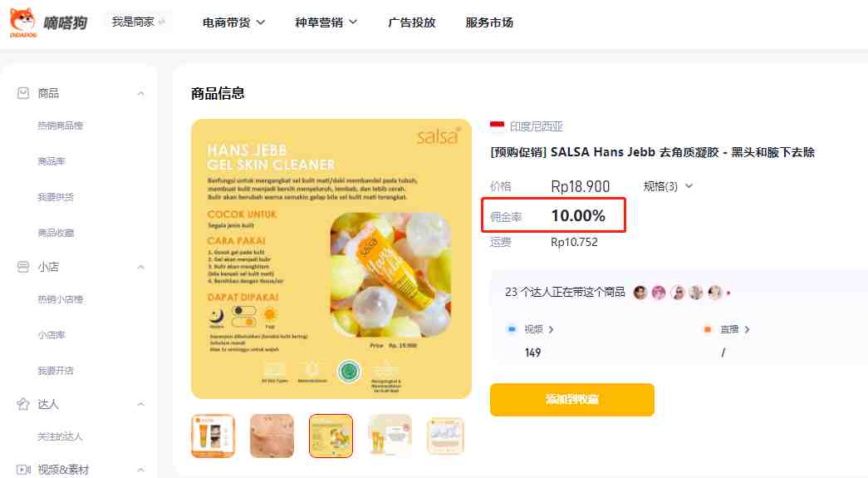Click the Indonesia flag icon
Viewport: 868px width, 478px height.
(x=497, y=126)
